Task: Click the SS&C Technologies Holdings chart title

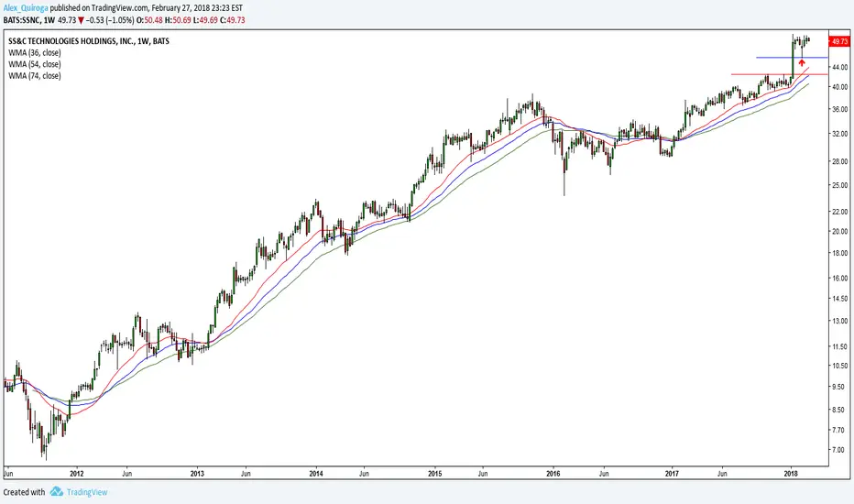Action: (x=89, y=41)
